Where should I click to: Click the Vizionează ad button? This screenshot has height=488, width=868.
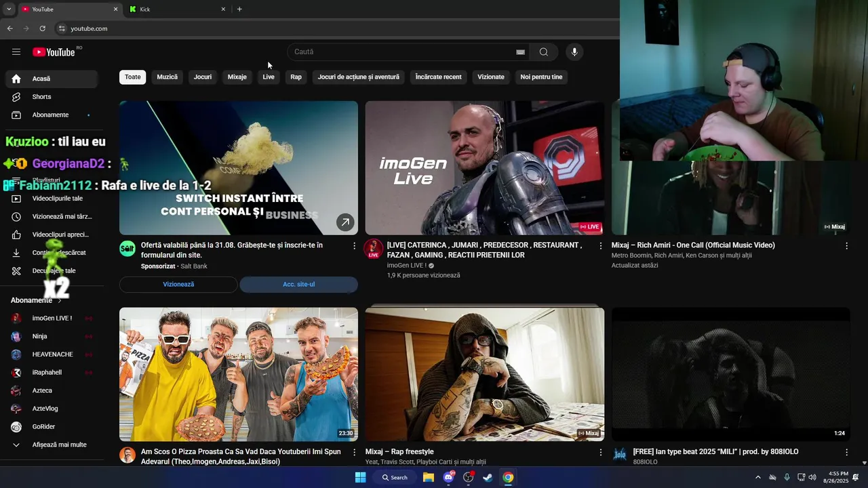(x=178, y=285)
